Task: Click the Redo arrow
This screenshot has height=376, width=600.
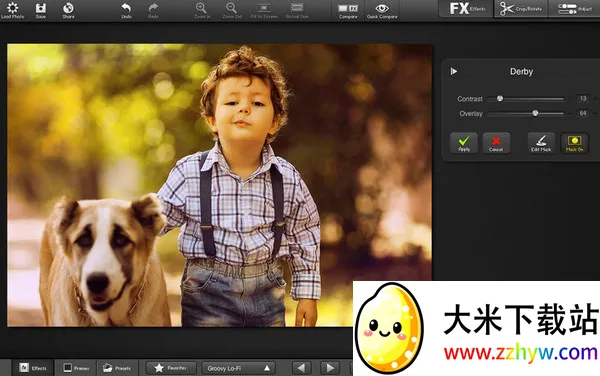Action: click(153, 10)
